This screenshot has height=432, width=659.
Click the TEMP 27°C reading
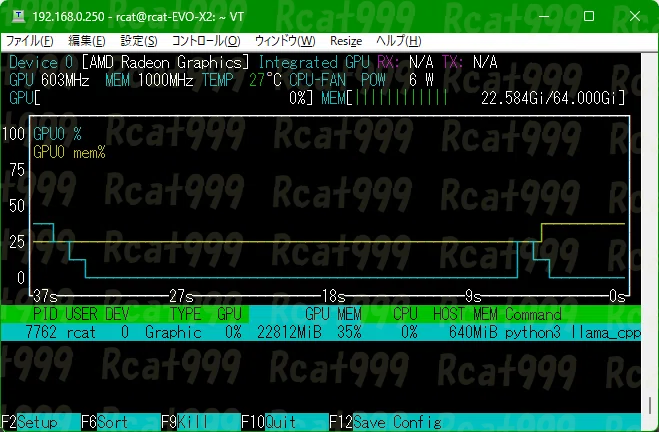[x=242, y=80]
